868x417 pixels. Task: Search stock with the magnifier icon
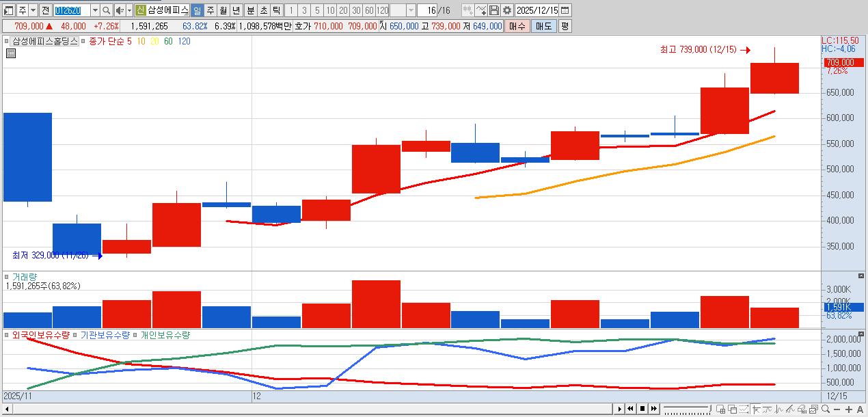[106, 10]
